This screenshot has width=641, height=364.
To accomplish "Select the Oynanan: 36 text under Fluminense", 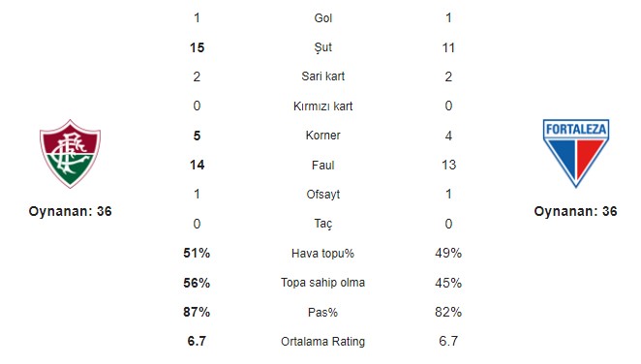I will point(70,212).
